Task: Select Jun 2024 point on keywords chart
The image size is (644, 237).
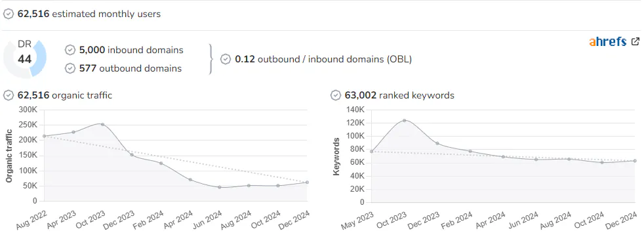Action: pos(536,160)
